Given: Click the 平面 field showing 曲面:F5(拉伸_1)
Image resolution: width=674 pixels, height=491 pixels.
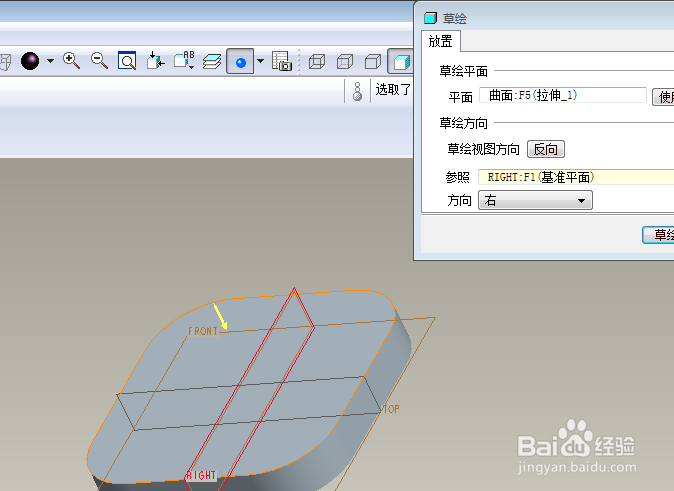Looking at the screenshot, I should click(x=563, y=95).
